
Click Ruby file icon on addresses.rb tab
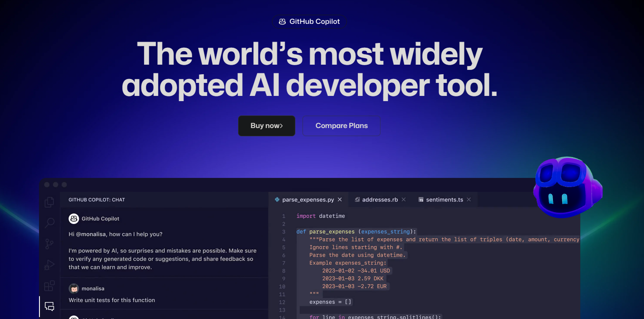tap(357, 200)
